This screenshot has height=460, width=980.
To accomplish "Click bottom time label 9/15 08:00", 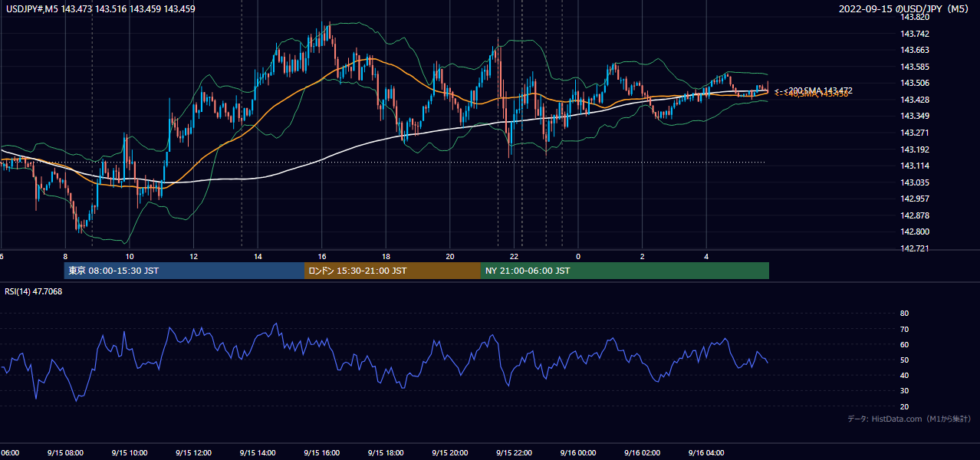I will [64, 453].
